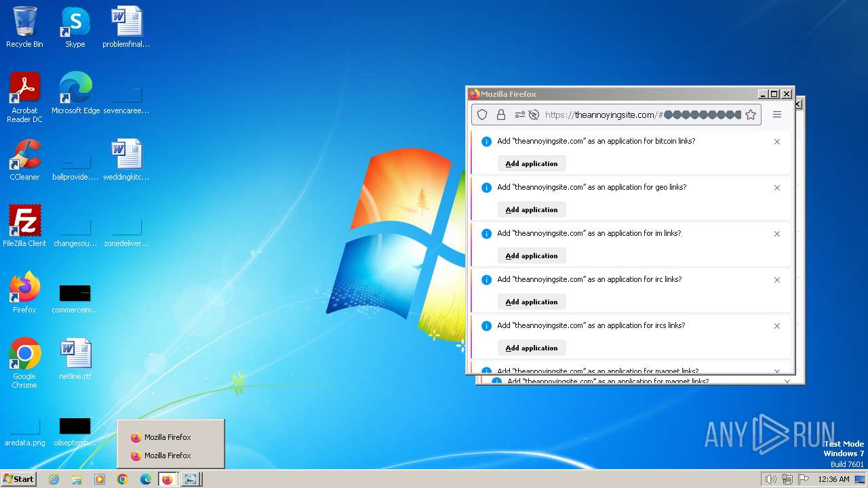Add application for bitcoin links

pyautogui.click(x=532, y=163)
